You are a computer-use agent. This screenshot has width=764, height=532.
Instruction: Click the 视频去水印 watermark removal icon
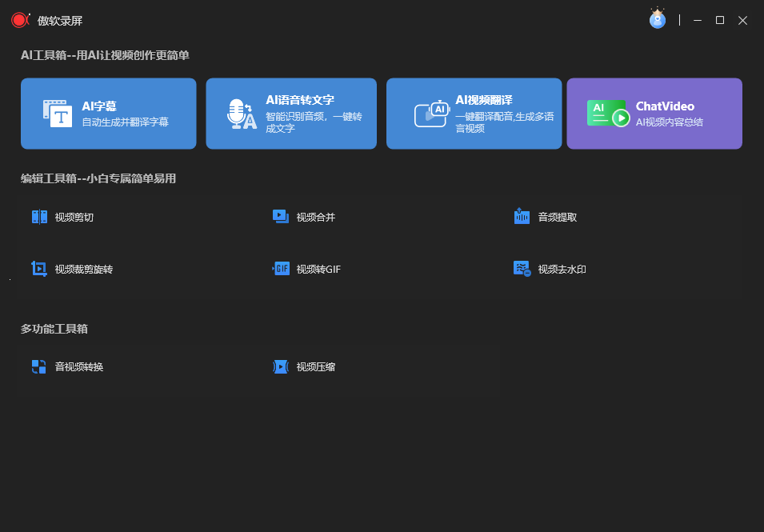[522, 269]
